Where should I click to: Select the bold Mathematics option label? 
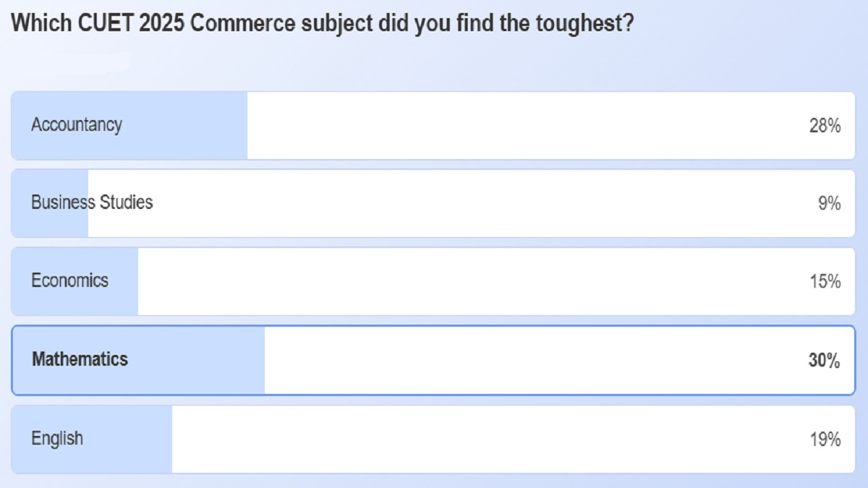point(80,359)
